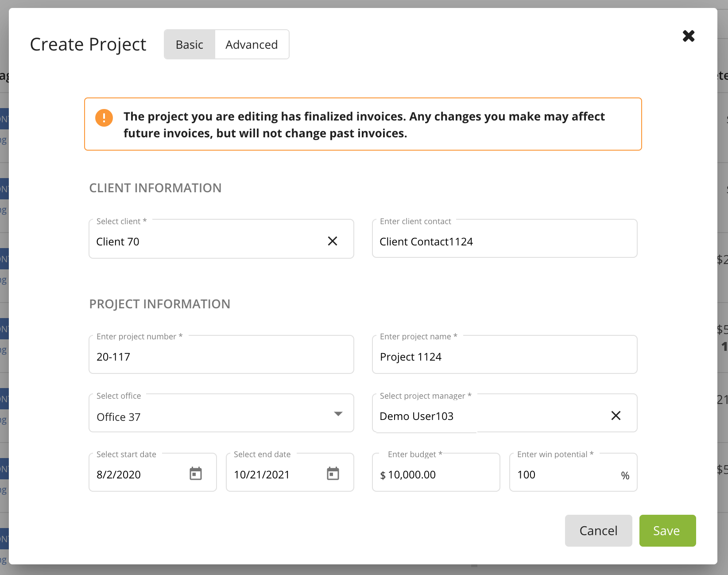Open the Select client field
This screenshot has width=728, height=575.
click(x=199, y=241)
